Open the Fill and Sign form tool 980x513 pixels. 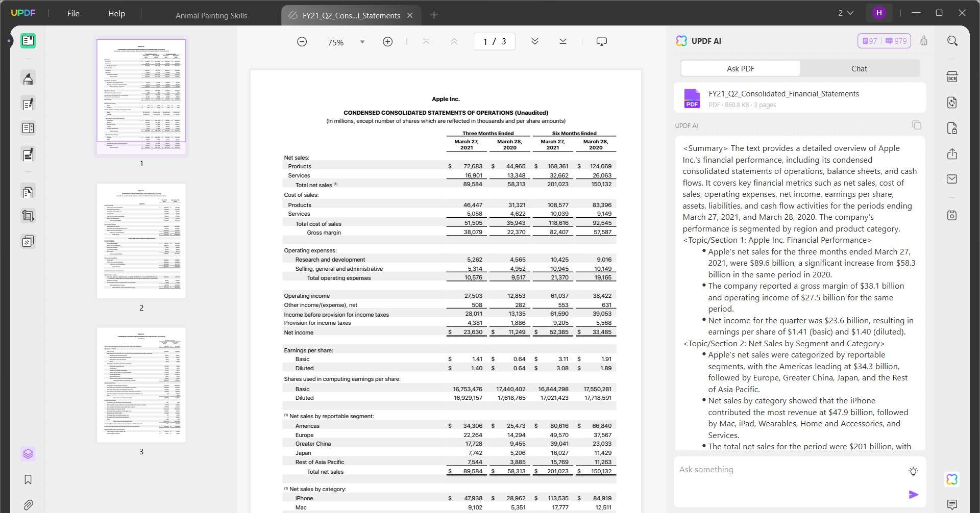28,154
